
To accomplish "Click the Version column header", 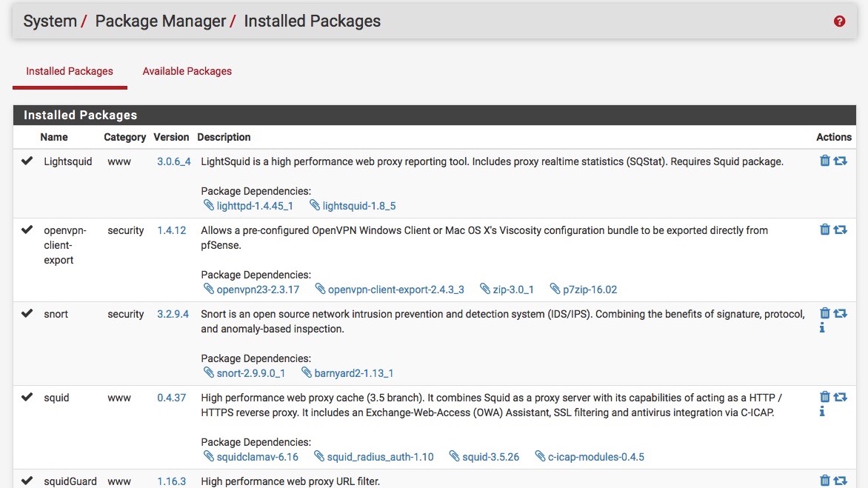I will pos(171,137).
